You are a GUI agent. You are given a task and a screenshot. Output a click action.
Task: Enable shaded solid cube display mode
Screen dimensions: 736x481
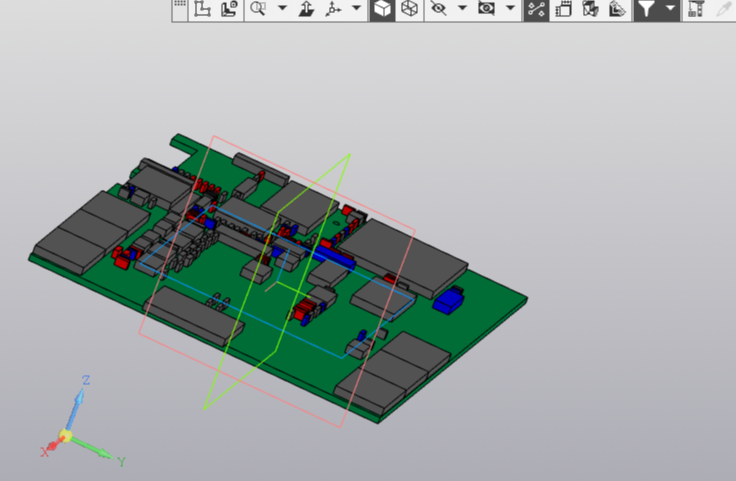coord(383,10)
